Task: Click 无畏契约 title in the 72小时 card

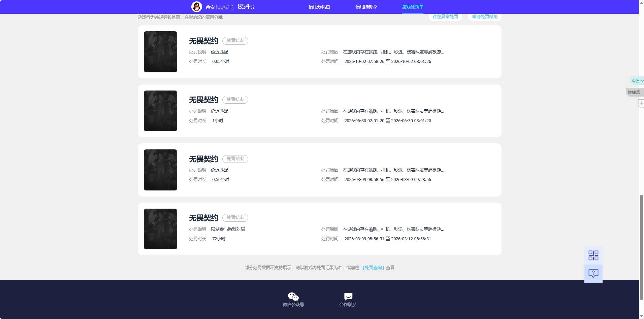Action: pyautogui.click(x=203, y=218)
